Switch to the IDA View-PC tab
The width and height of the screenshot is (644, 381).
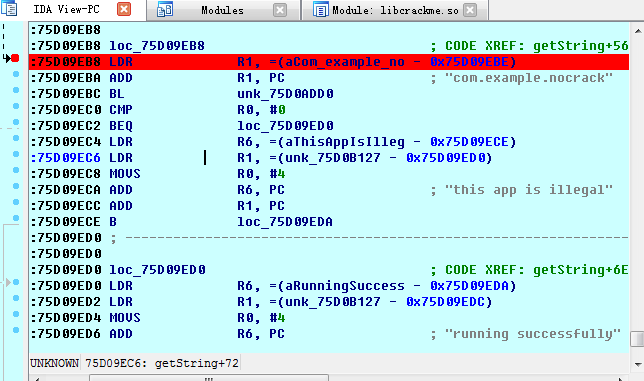[x=66, y=9]
